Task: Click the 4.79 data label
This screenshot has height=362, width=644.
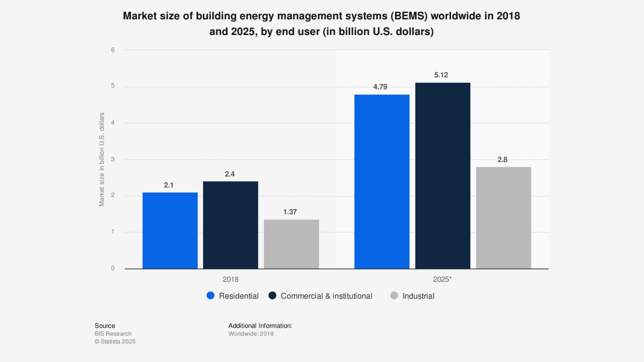Action: (380, 87)
